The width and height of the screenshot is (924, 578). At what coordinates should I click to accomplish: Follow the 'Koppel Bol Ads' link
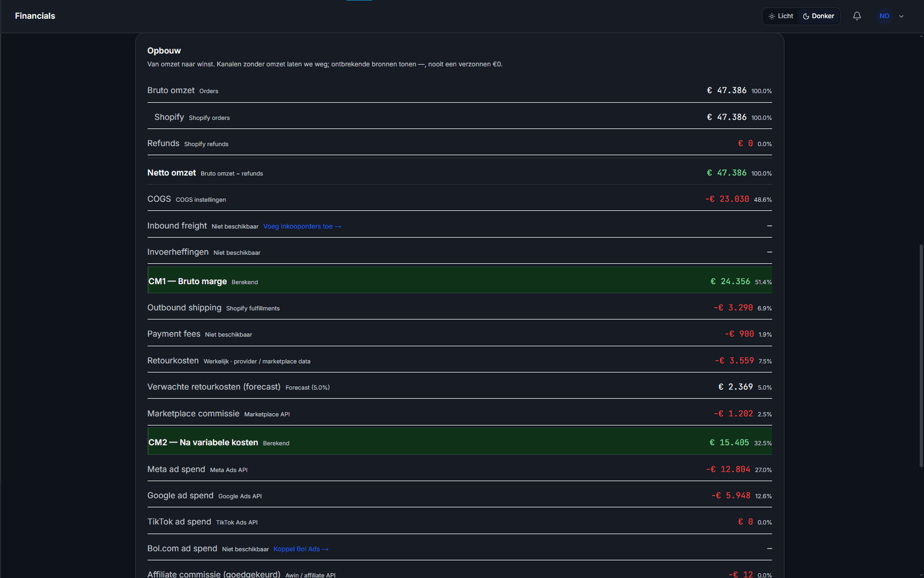(x=301, y=549)
